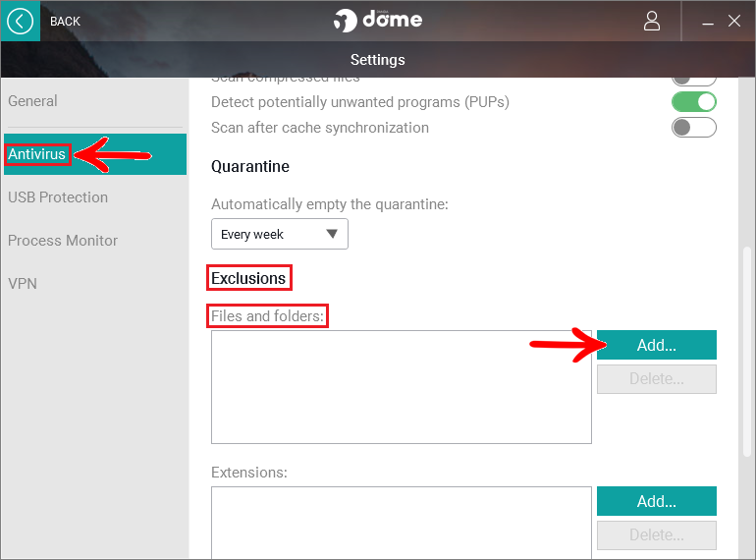756x560 pixels.
Task: Disable the Detect potentially unwanted programs toggle
Action: point(694,102)
